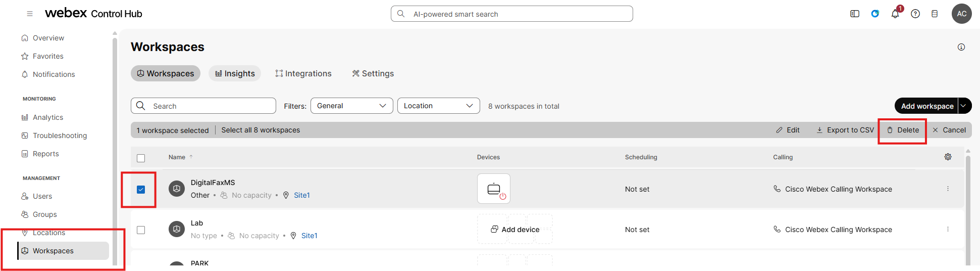This screenshot has height=271, width=980.
Task: Click Not set scheduling in DigitalFaxMS row
Action: tap(637, 189)
